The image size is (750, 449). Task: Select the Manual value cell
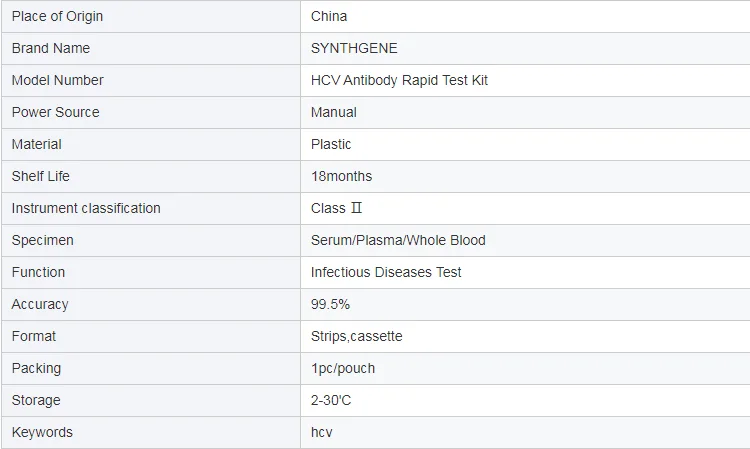334,112
